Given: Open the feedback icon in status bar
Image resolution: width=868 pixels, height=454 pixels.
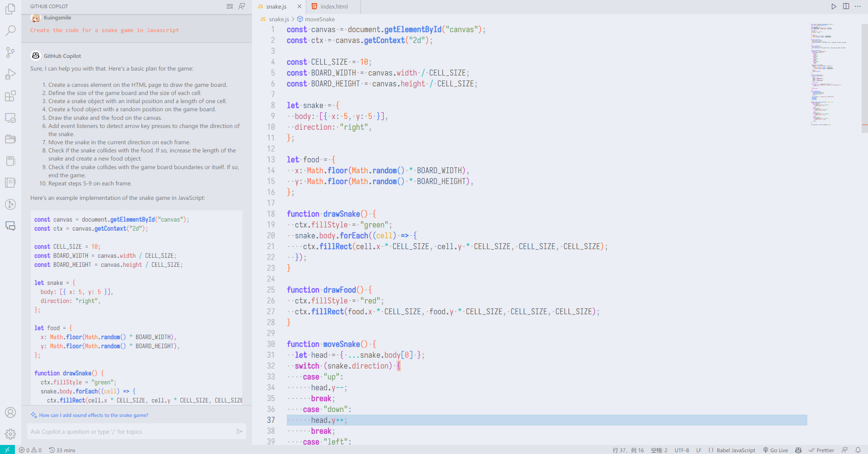Looking at the screenshot, I should tap(844, 450).
